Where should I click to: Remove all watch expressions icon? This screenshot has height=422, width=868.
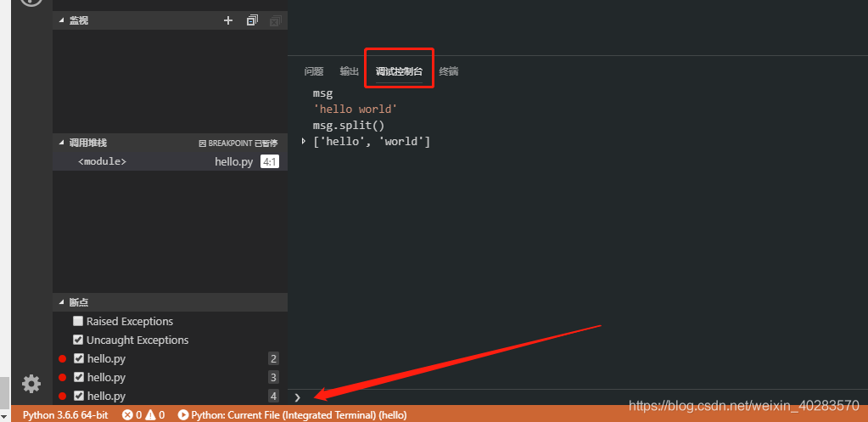275,20
